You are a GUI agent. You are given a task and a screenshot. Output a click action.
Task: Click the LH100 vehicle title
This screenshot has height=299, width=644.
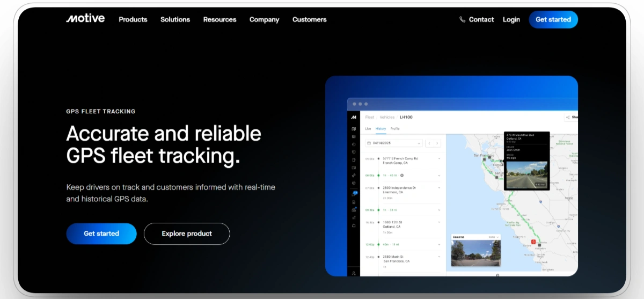406,117
